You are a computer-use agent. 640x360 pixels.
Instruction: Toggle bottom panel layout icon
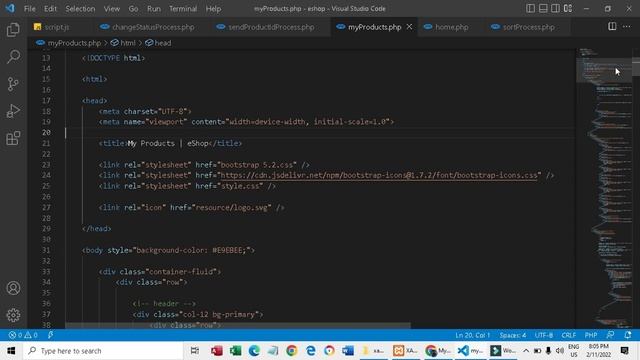point(543,8)
